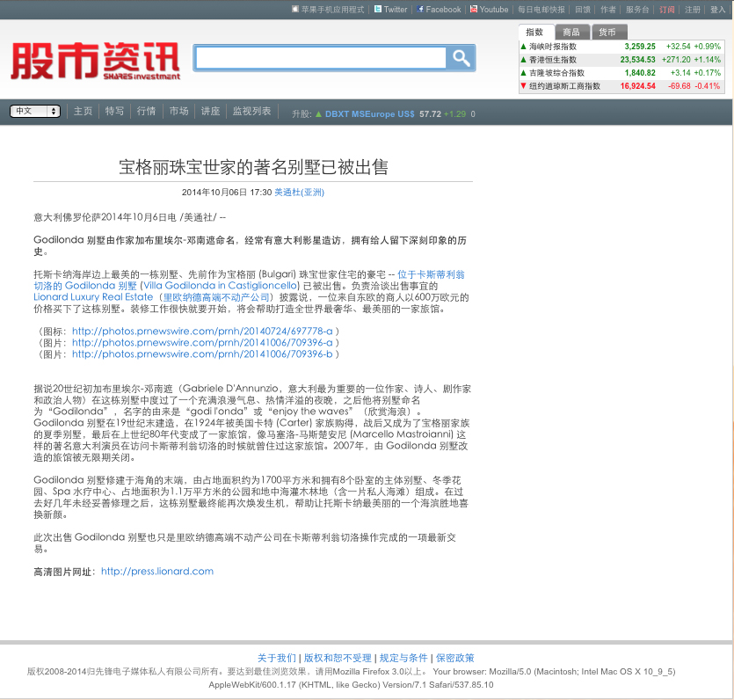This screenshot has height=700, width=734.
Task: Open the 美通社(亚洲) source link
Action: tap(299, 193)
